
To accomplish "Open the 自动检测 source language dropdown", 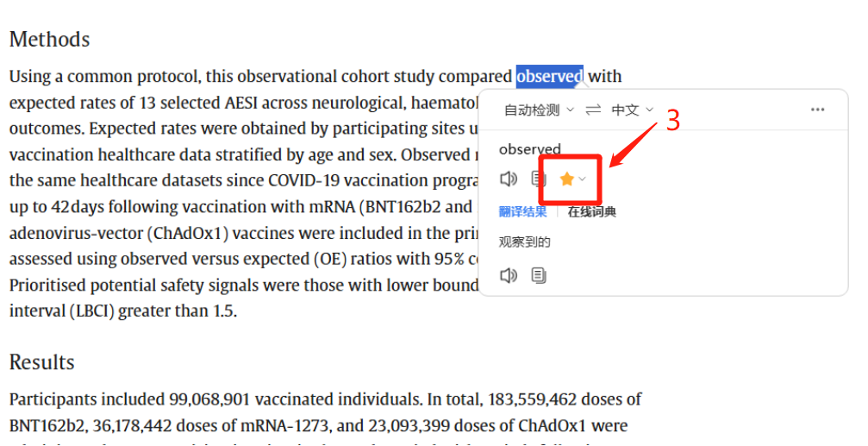I will (539, 110).
